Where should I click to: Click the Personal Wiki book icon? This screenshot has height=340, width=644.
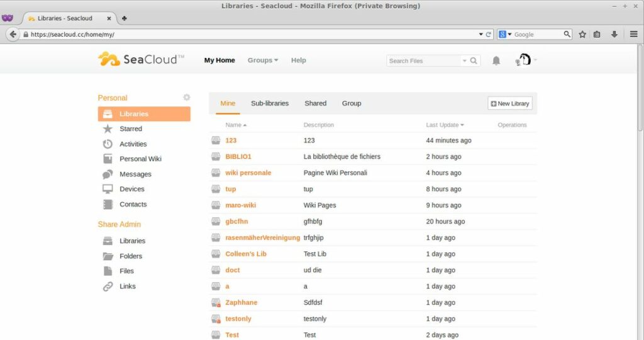tap(108, 159)
